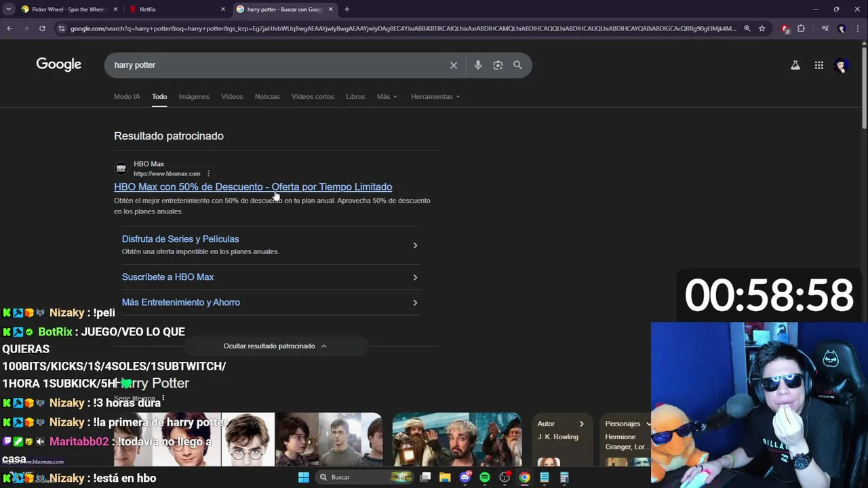This screenshot has width=868, height=488.
Task: Select the Libros search tab
Action: [355, 96]
